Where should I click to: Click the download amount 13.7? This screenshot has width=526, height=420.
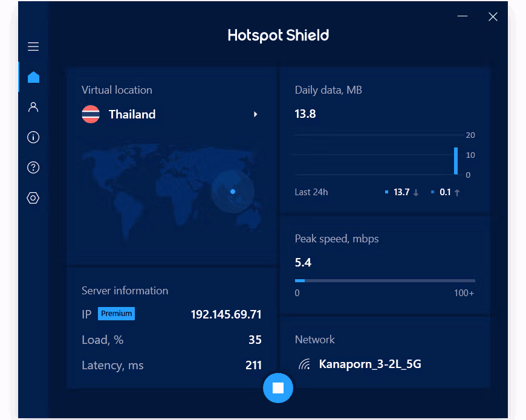coord(401,192)
